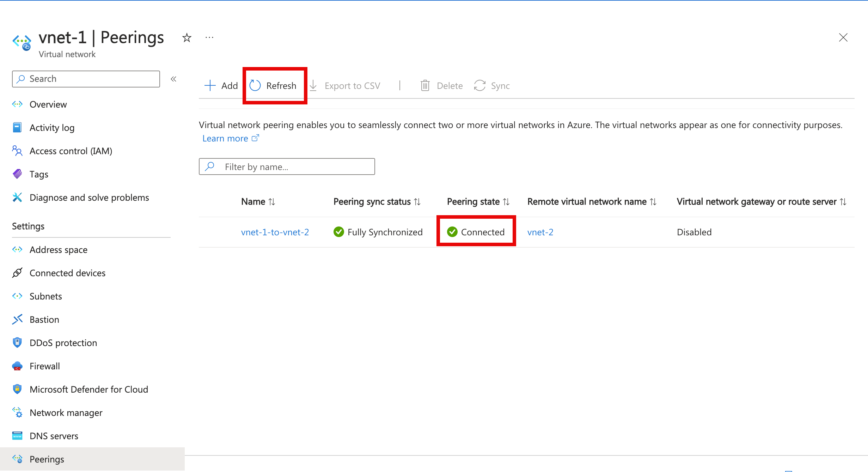Click the Activity log icon in sidebar
Viewport: 868px width, 472px height.
[x=18, y=127]
